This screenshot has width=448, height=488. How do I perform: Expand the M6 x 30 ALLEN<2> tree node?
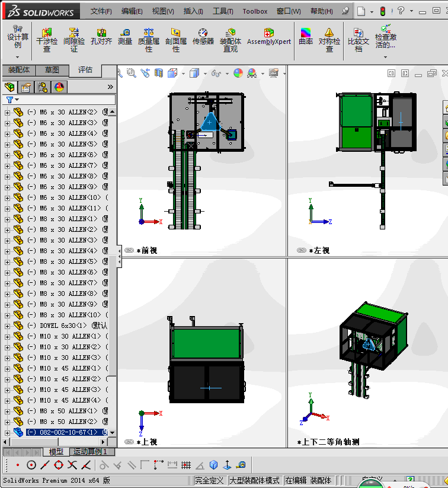[7, 112]
